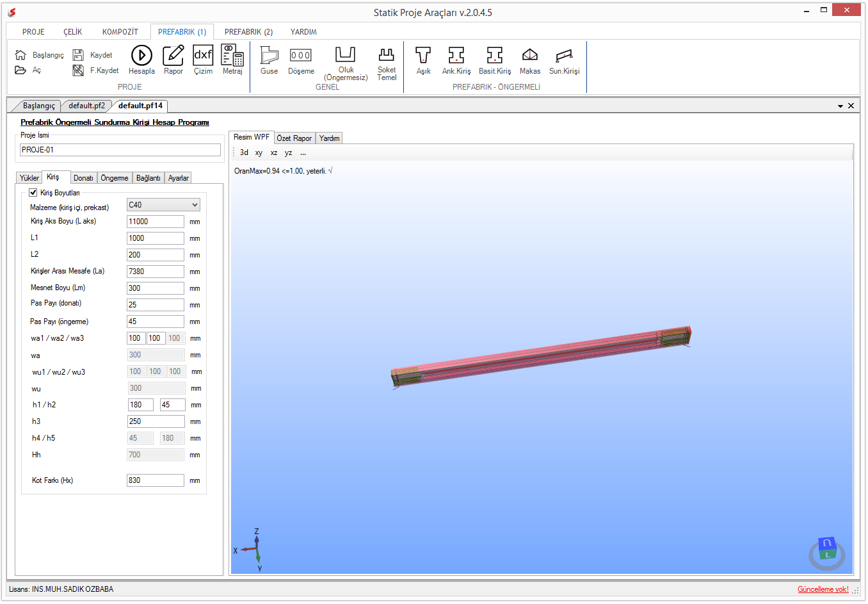
Task: Set view to xy plane
Action: (259, 152)
